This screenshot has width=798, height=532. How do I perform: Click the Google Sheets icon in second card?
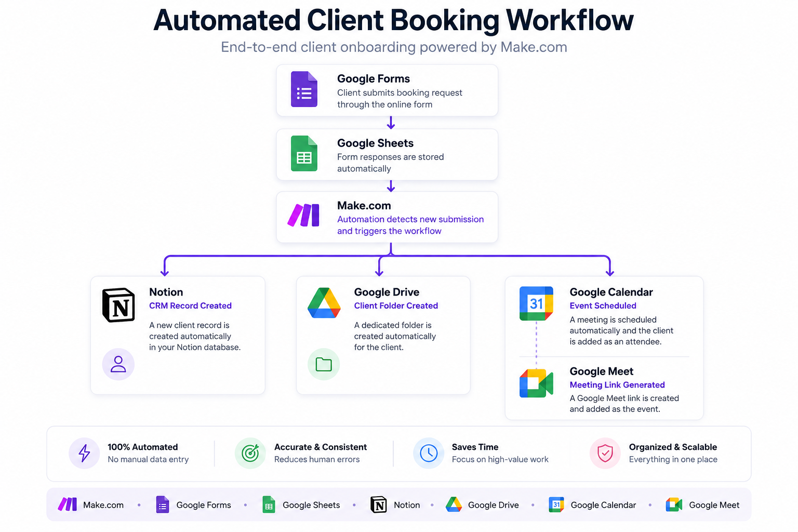(x=304, y=154)
